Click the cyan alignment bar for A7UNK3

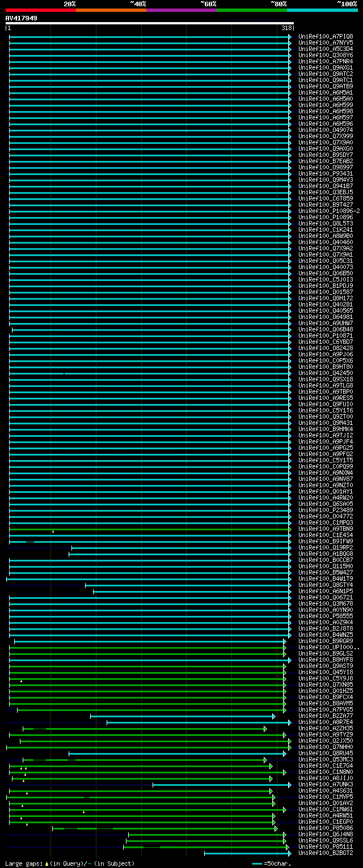pyautogui.click(x=222, y=784)
